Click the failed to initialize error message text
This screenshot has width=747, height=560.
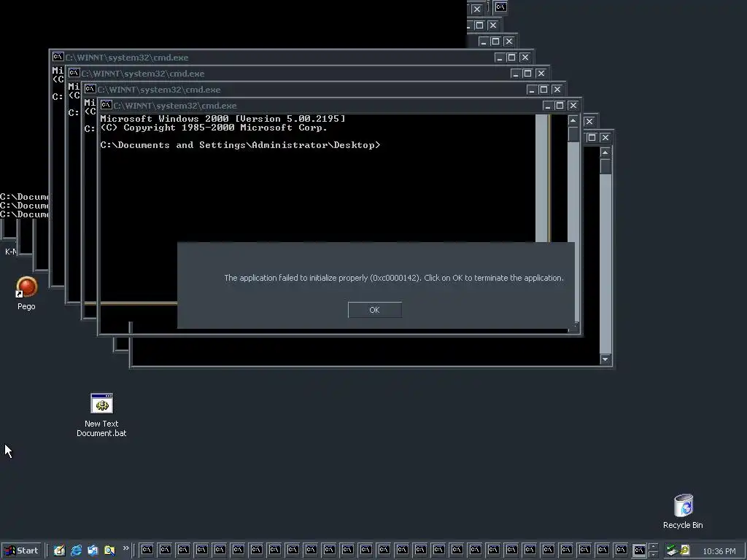(x=394, y=278)
